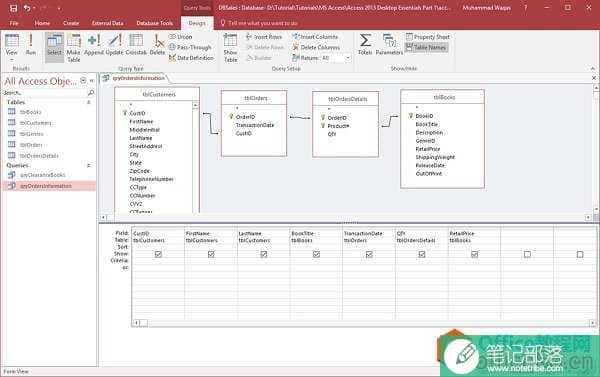Image resolution: width=600 pixels, height=377 pixels.
Task: Switch to the Home ribbon tab
Action: pyautogui.click(x=42, y=23)
